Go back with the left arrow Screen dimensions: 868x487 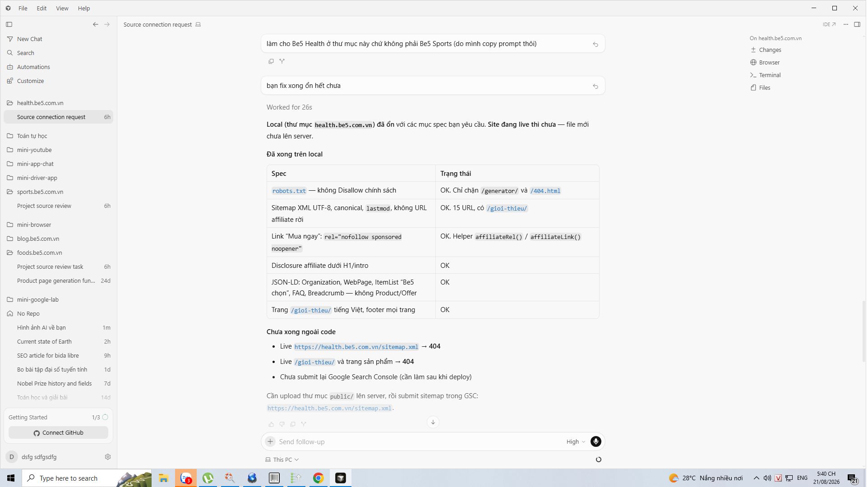[96, 24]
